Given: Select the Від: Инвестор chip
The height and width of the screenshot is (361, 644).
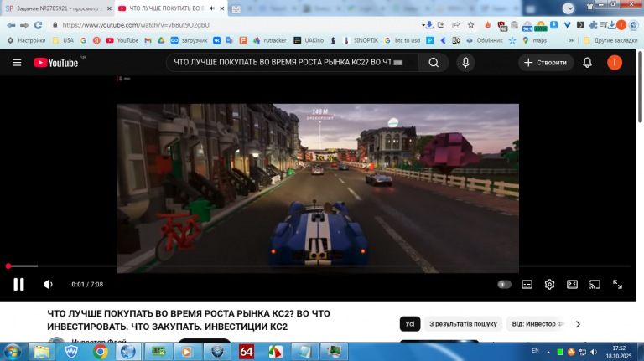Looking at the screenshot, I should pyautogui.click(x=538, y=324).
